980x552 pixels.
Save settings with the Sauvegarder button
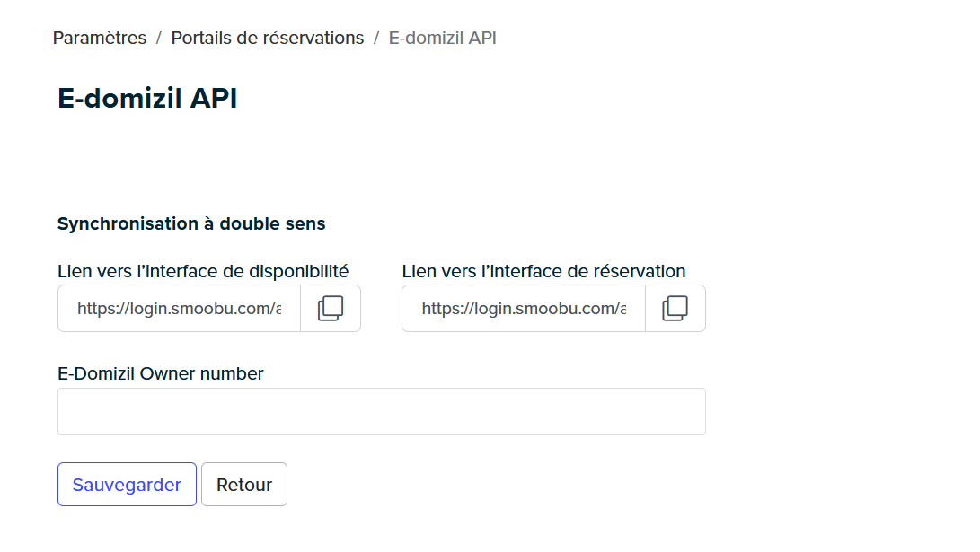click(x=127, y=485)
